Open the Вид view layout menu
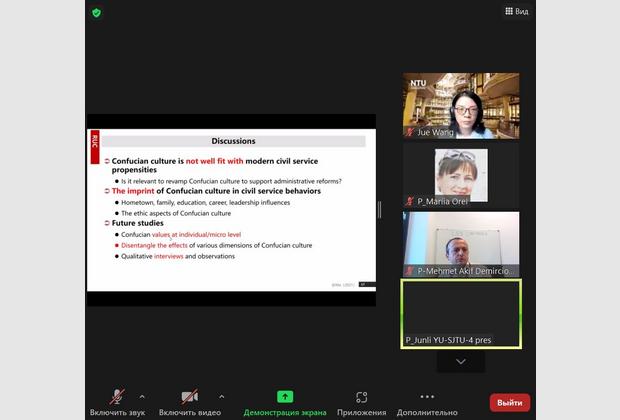This screenshot has width=620, height=420. pos(516,11)
